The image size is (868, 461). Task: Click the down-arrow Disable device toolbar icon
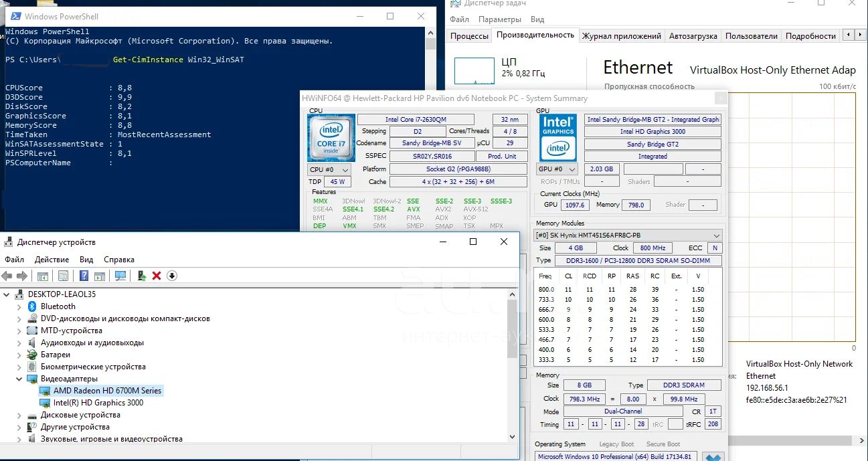pos(172,276)
